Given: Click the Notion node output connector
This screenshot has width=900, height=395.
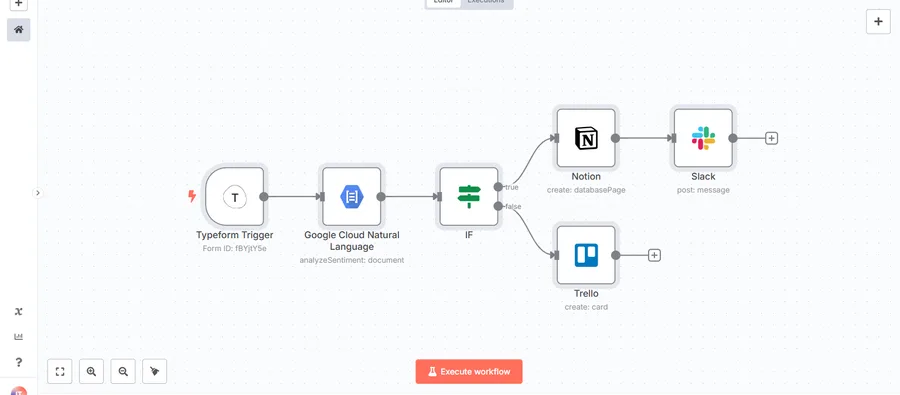Looking at the screenshot, I should pos(615,138).
